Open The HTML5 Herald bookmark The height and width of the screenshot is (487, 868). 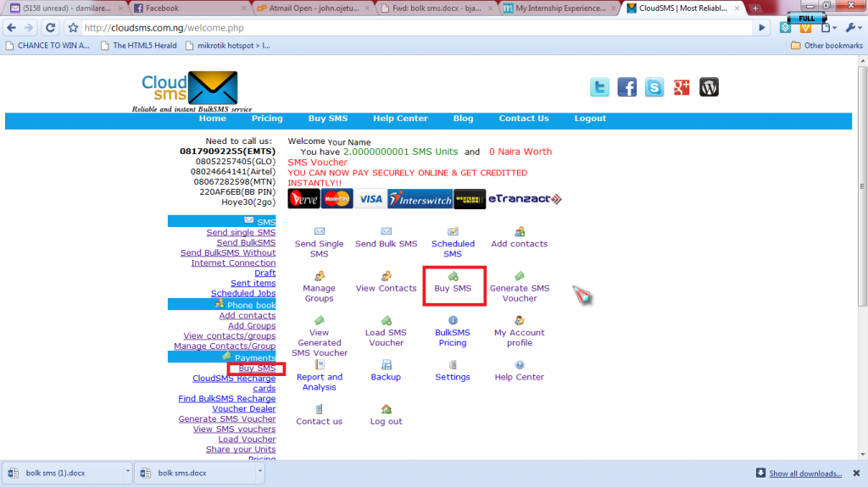(x=138, y=46)
